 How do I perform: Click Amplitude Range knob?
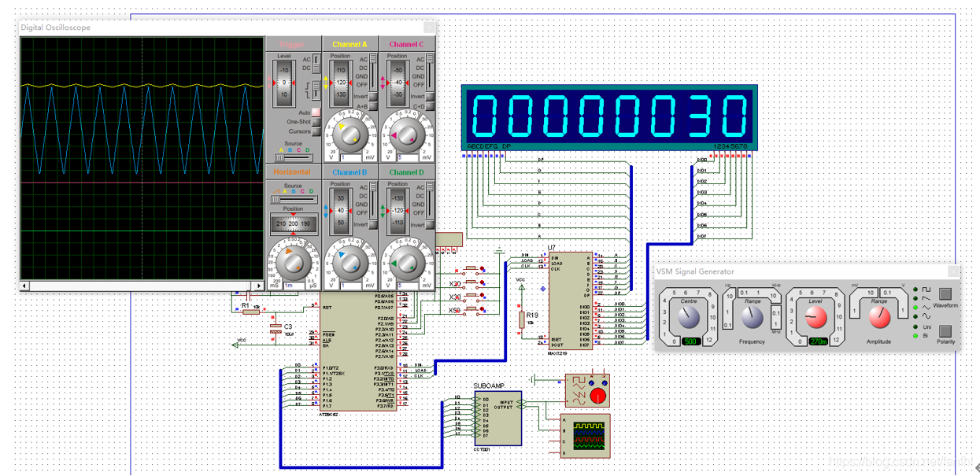[x=878, y=317]
